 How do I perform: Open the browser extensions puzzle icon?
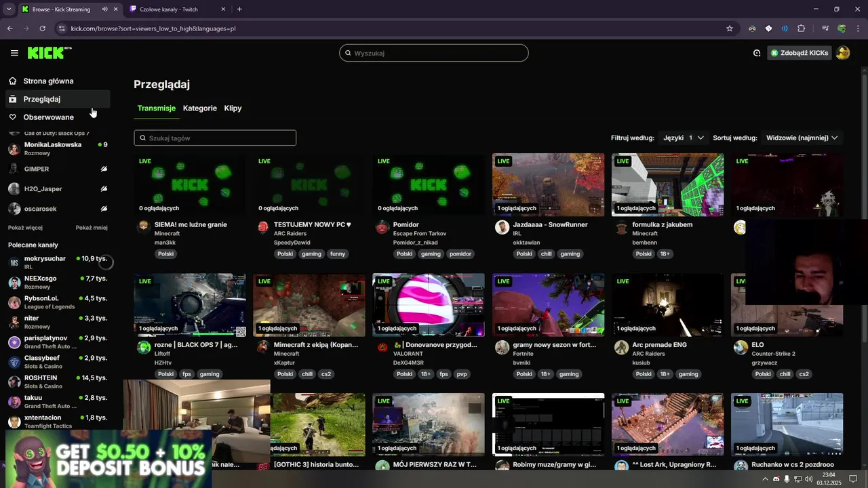[802, 28]
